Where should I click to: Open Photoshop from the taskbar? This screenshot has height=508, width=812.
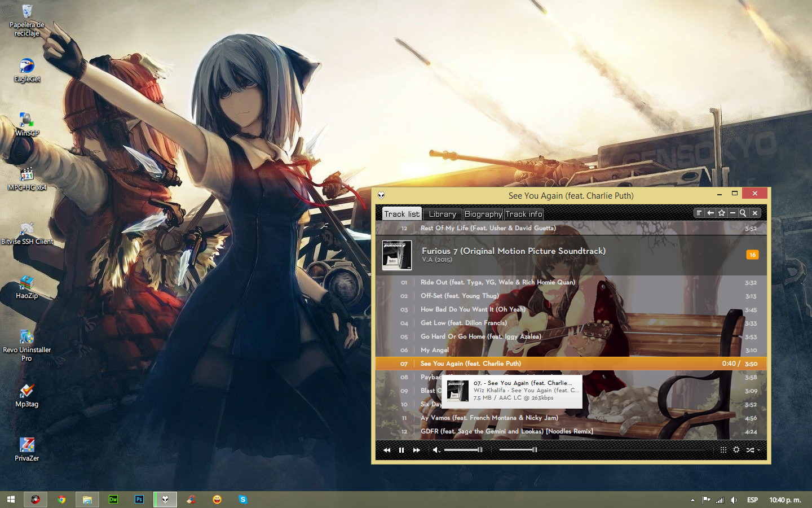(139, 500)
